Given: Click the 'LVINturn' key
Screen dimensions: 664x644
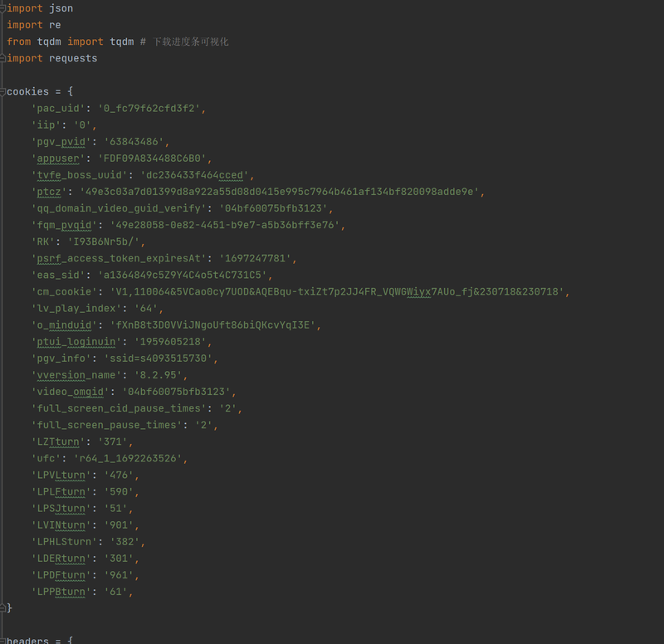Looking at the screenshot, I should [x=61, y=525].
